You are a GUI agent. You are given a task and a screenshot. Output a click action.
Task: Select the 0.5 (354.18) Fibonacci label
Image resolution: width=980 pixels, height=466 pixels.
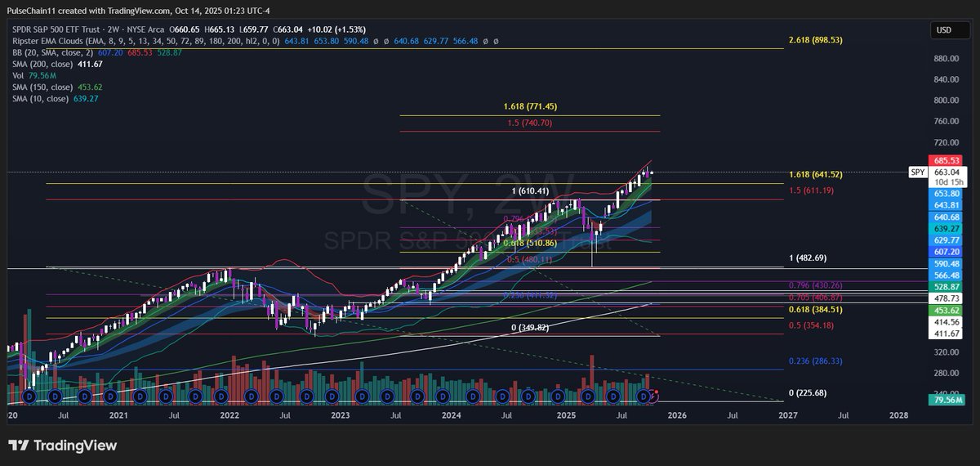pos(811,325)
